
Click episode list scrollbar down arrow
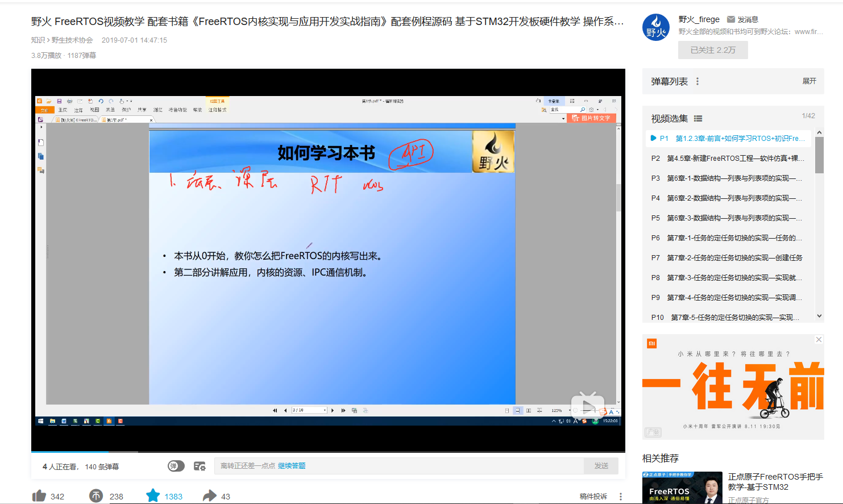pyautogui.click(x=819, y=316)
